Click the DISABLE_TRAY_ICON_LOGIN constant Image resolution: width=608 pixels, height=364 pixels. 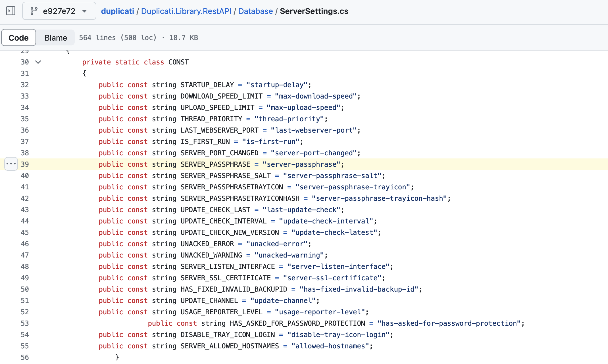coord(228,334)
